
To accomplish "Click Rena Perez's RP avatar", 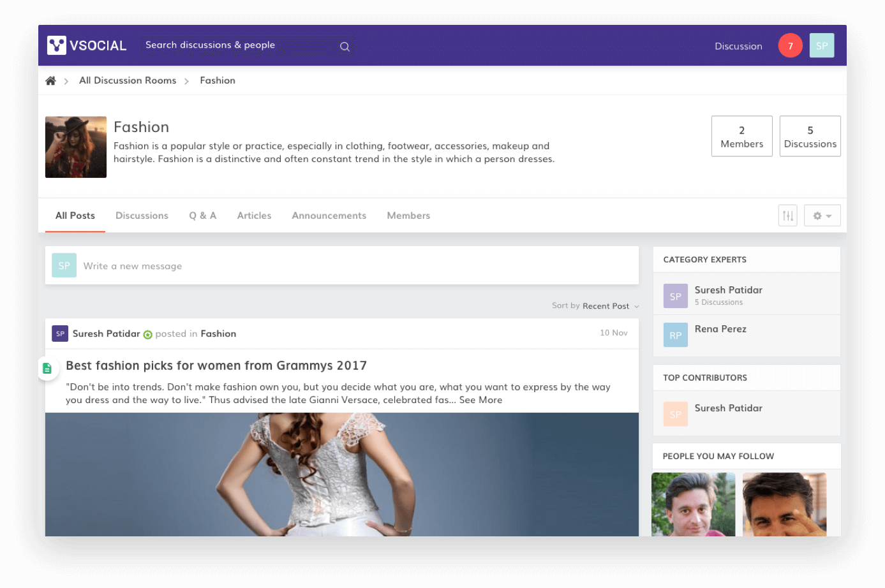I will pyautogui.click(x=675, y=335).
